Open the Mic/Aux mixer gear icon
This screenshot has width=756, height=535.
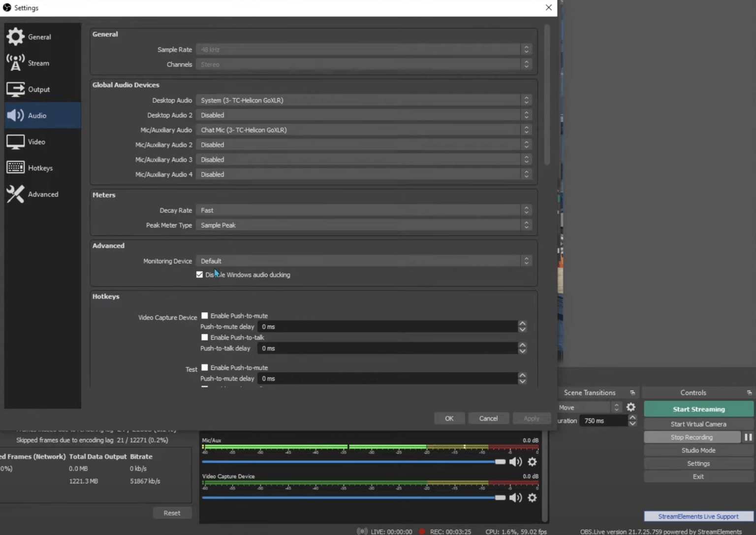[x=532, y=462]
